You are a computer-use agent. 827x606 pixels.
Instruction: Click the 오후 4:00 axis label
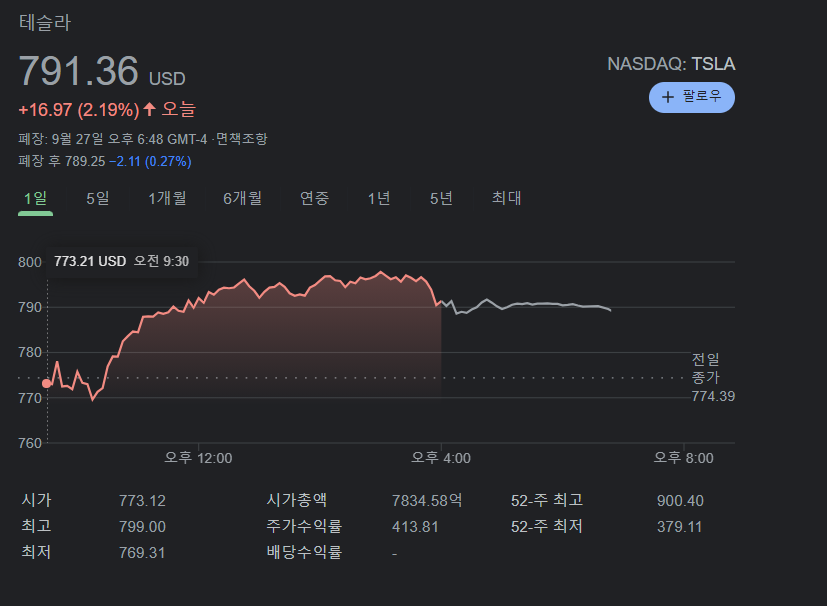pos(441,458)
